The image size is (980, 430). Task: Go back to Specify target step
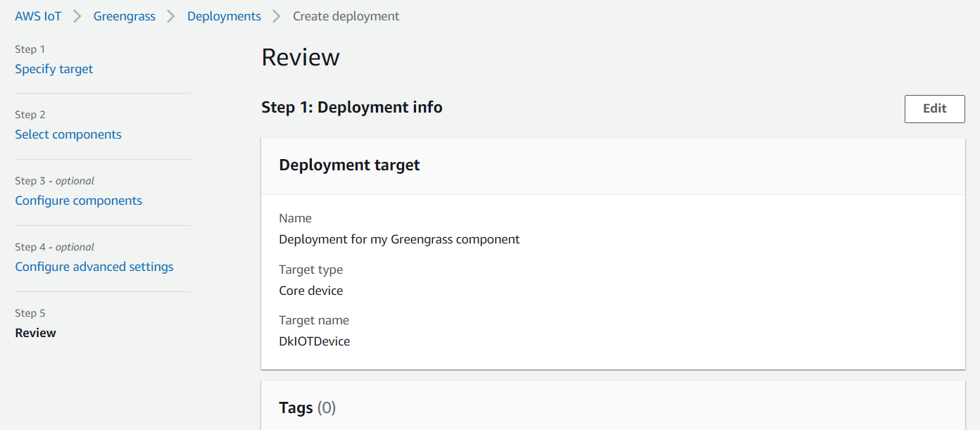(54, 69)
